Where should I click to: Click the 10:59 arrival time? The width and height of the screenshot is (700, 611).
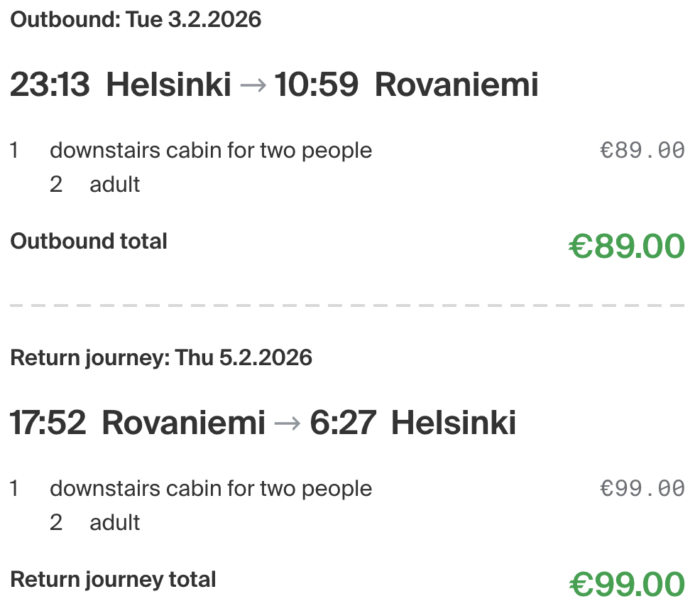click(316, 85)
